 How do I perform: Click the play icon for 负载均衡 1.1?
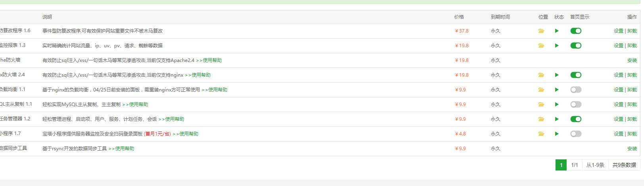point(557,90)
